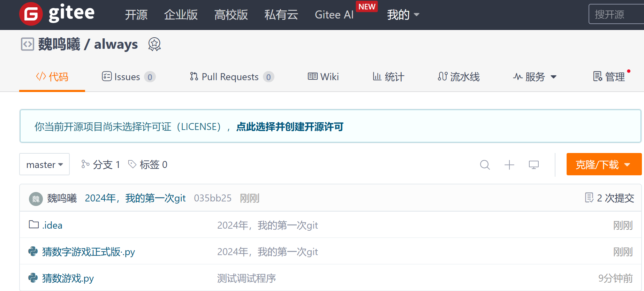Click the 测试调试程序 commit message
644x291 pixels.
[x=247, y=278]
